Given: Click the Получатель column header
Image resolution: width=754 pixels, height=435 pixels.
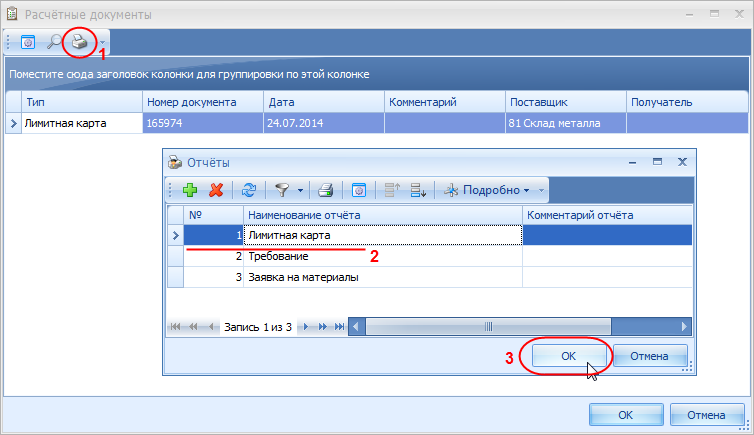Looking at the screenshot, I should [688, 102].
